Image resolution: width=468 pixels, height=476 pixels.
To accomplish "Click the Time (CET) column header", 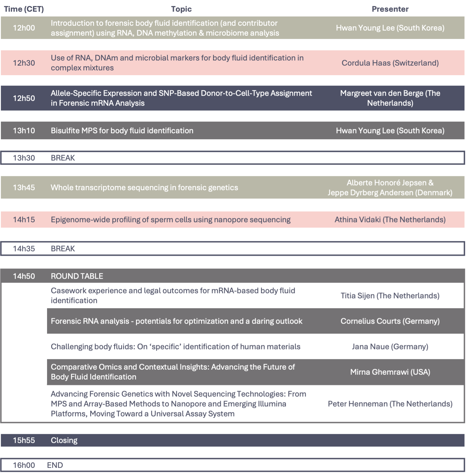I will click(24, 9).
